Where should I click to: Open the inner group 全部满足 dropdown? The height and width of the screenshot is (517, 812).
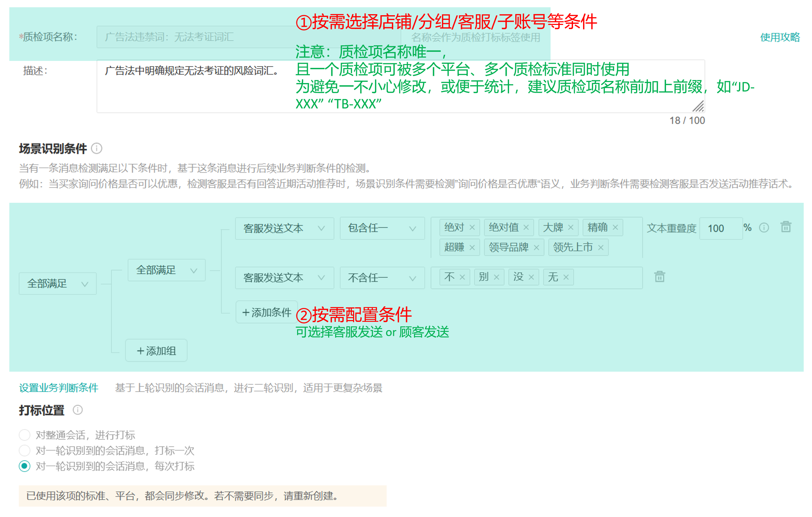[166, 270]
